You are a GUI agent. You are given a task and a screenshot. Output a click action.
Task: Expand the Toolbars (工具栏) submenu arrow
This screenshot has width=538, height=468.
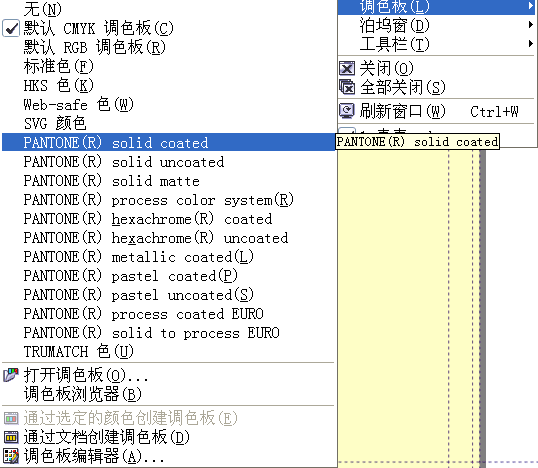[x=531, y=44]
